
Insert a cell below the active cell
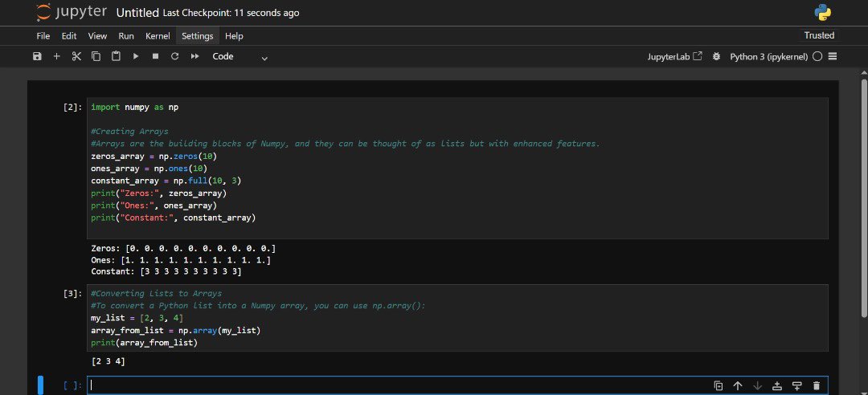tap(796, 385)
